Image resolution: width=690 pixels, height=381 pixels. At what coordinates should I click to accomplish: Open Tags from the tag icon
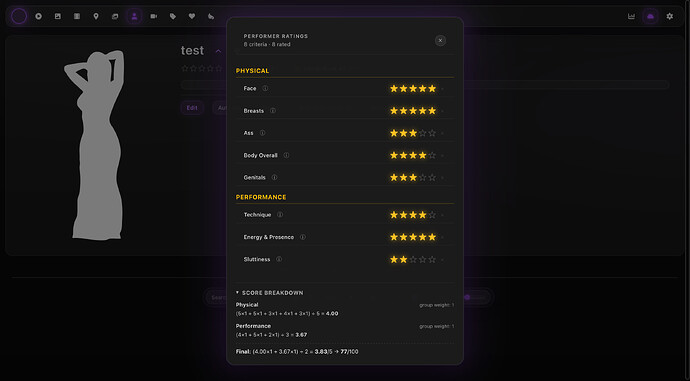click(x=173, y=16)
